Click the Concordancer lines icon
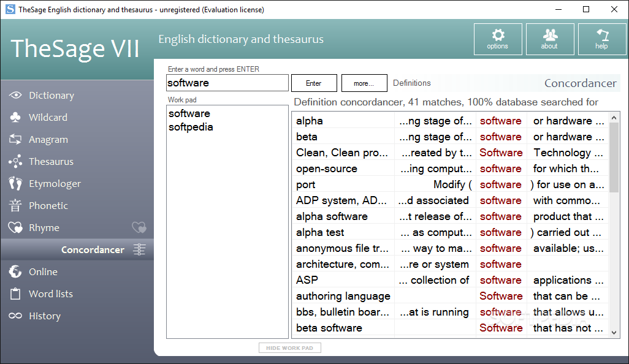629x364 pixels. (139, 249)
